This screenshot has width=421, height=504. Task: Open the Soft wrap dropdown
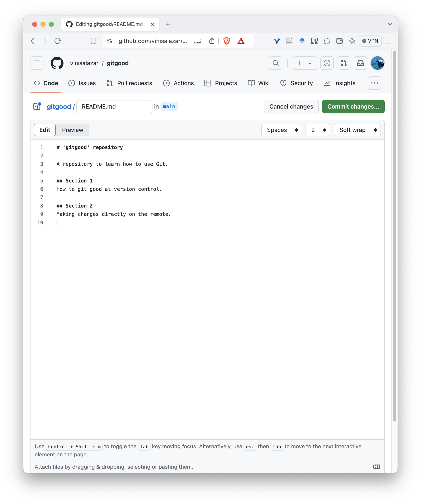click(357, 130)
